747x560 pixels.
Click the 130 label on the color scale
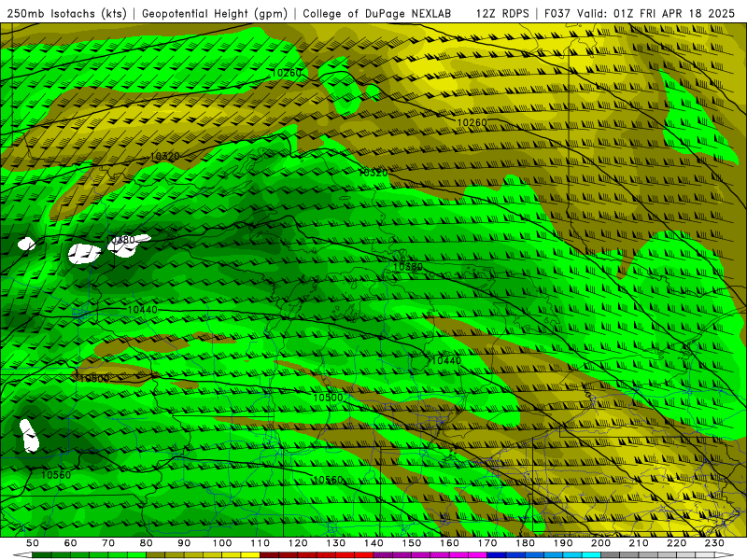tap(336, 543)
